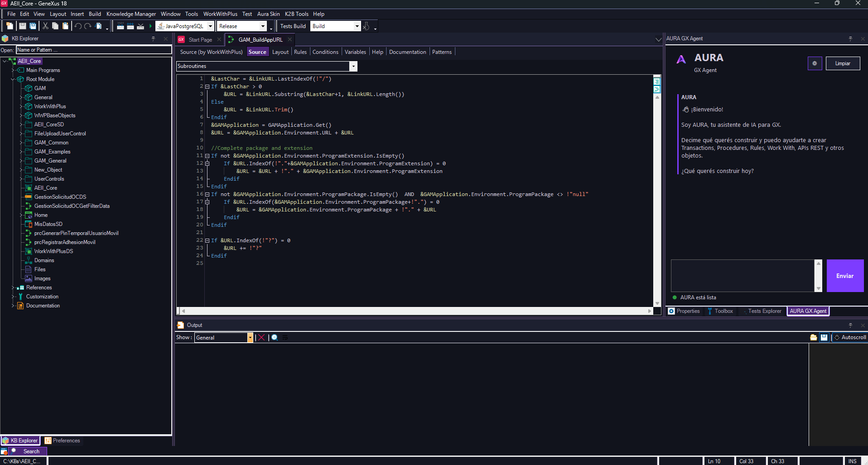
Task: Click the Name or Pattern open field
Action: (x=94, y=50)
